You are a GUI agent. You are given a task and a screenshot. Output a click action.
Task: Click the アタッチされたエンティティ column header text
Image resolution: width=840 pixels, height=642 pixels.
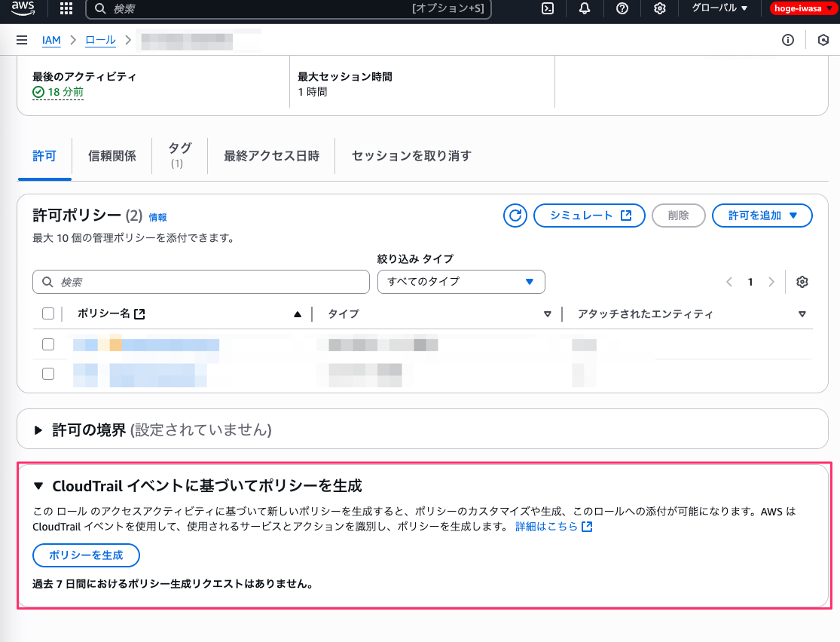pyautogui.click(x=645, y=314)
